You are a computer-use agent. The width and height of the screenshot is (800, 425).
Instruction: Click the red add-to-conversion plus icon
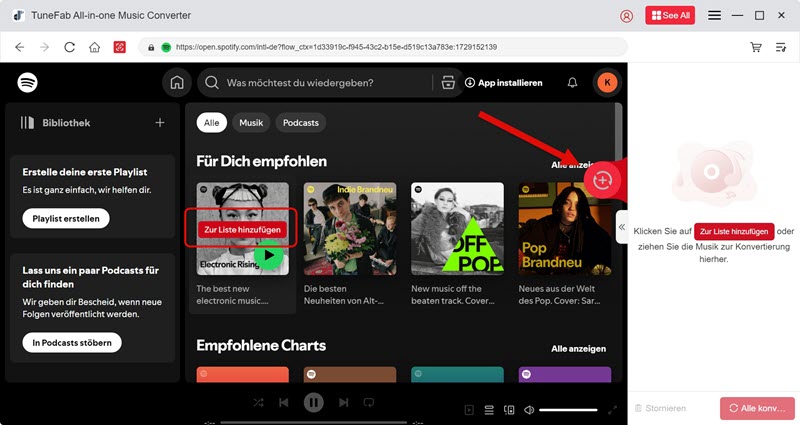602,178
